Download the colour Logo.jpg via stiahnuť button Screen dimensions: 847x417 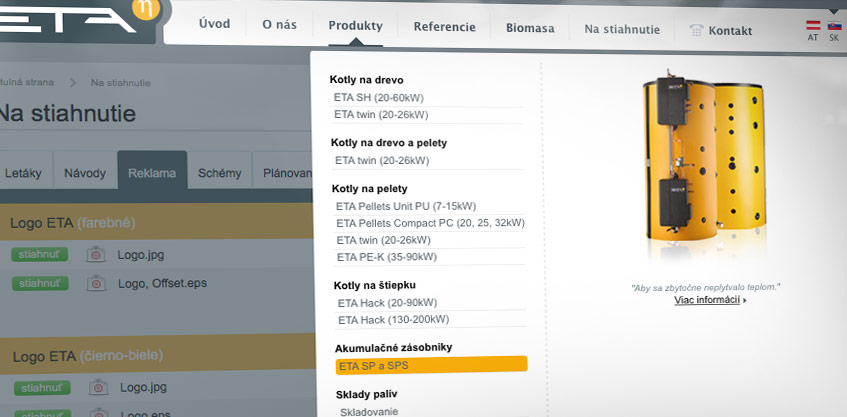click(x=39, y=254)
